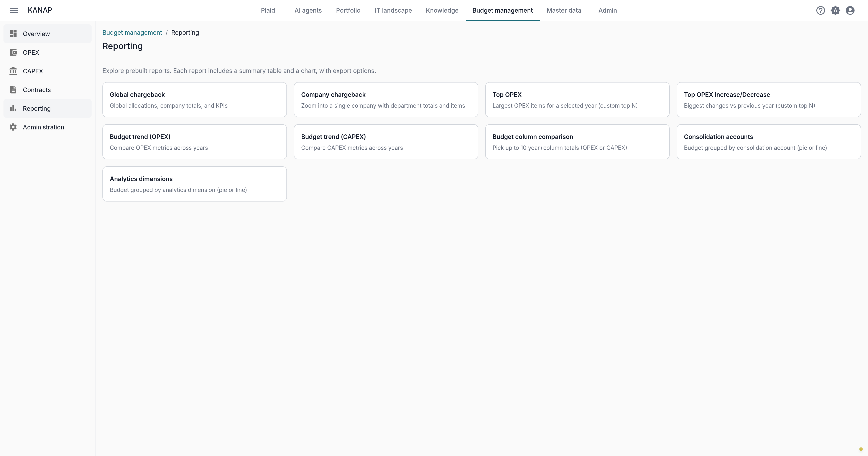Open the user account avatar icon

[x=850, y=10]
